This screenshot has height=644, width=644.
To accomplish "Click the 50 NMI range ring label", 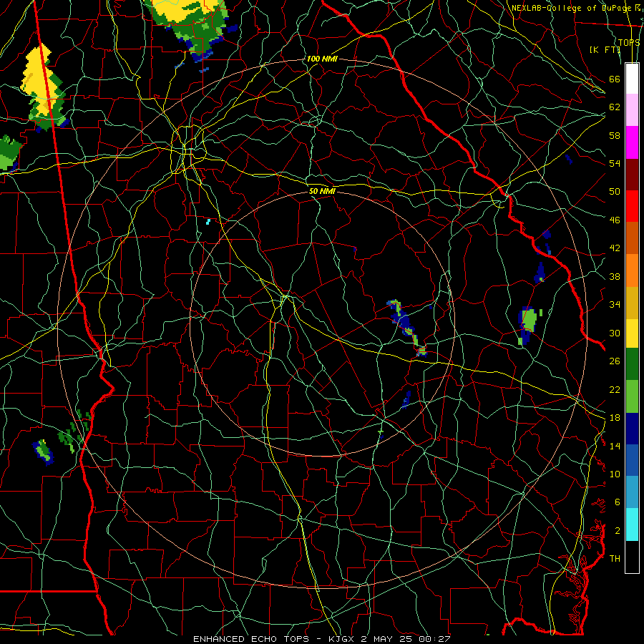I will (322, 191).
